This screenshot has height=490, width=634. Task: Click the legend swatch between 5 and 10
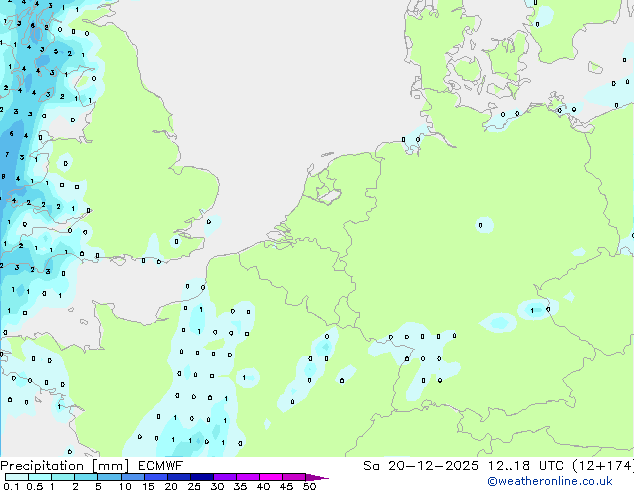[109, 477]
